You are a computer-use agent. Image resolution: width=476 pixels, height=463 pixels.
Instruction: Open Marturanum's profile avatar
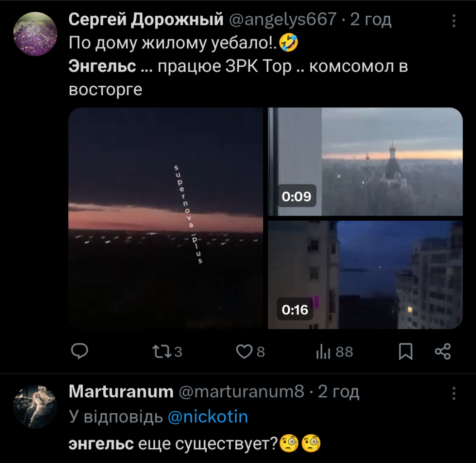click(35, 406)
